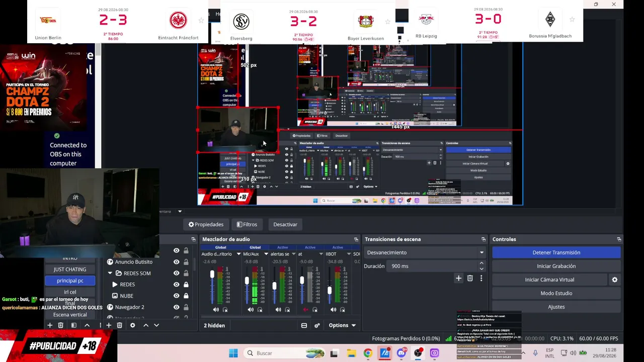This screenshot has width=644, height=362.
Task: Select the Navegador 2 source
Action: (x=129, y=307)
